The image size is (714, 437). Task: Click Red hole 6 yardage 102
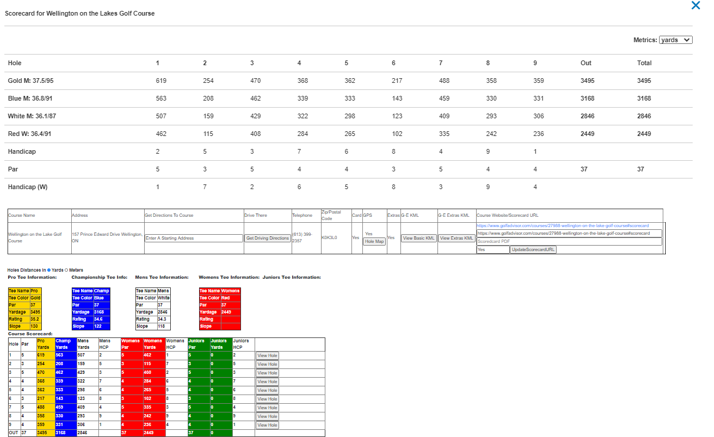coord(397,134)
